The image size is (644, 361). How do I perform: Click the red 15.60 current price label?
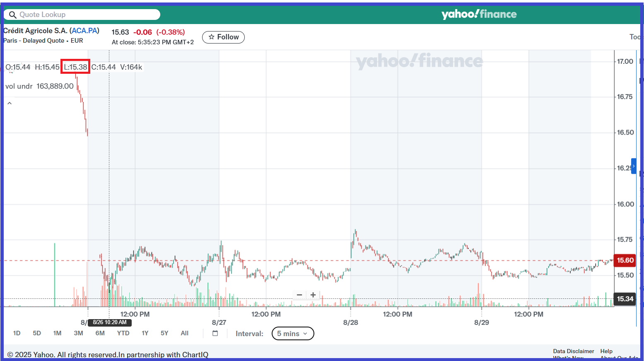pyautogui.click(x=625, y=260)
